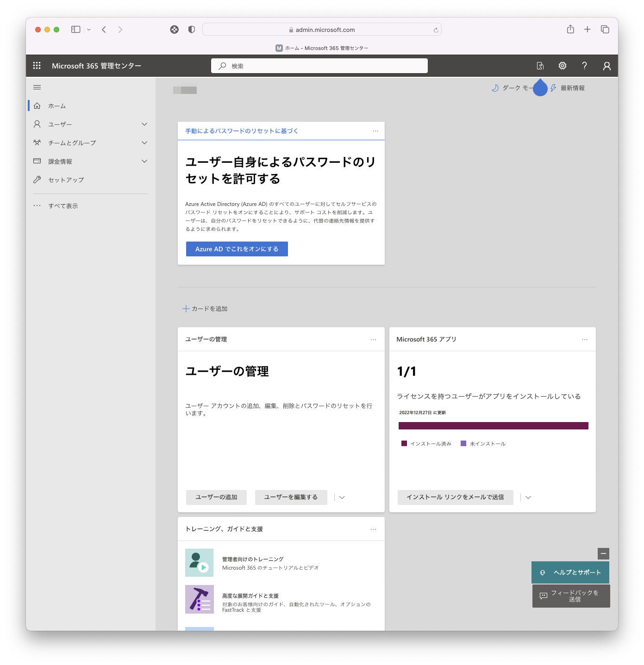Open the Microsoft 365 app launcher grid
The image size is (644, 665).
point(37,66)
